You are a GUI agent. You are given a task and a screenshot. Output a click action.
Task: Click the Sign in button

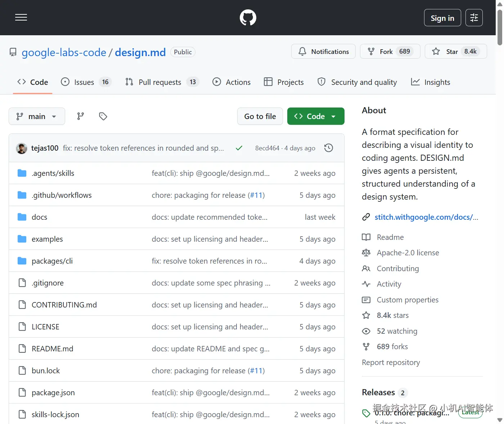(x=442, y=18)
